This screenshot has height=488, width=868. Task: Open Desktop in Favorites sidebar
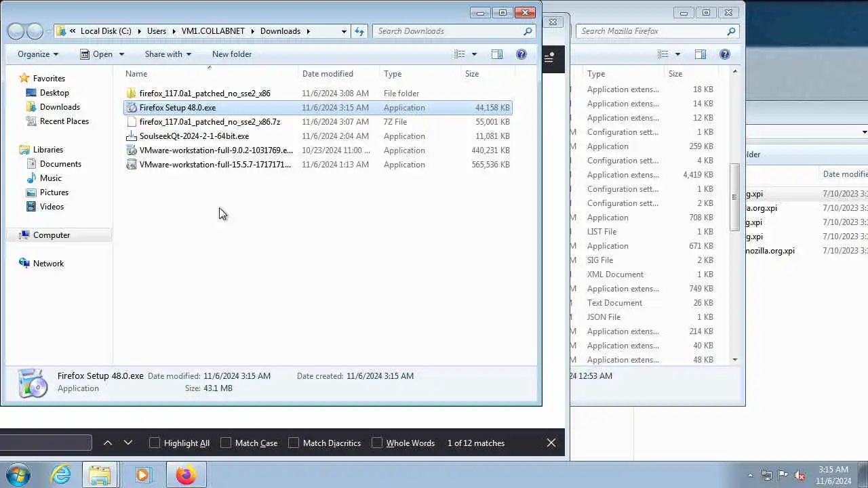pyautogui.click(x=54, y=93)
